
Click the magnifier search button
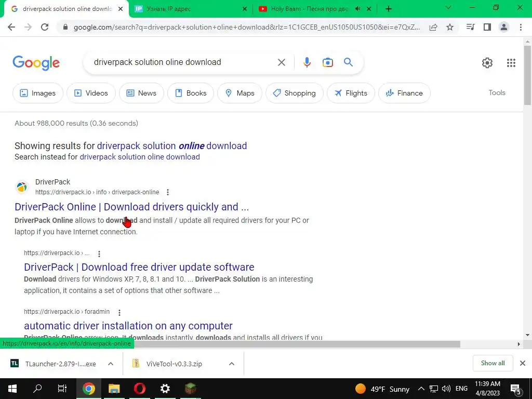(x=348, y=62)
